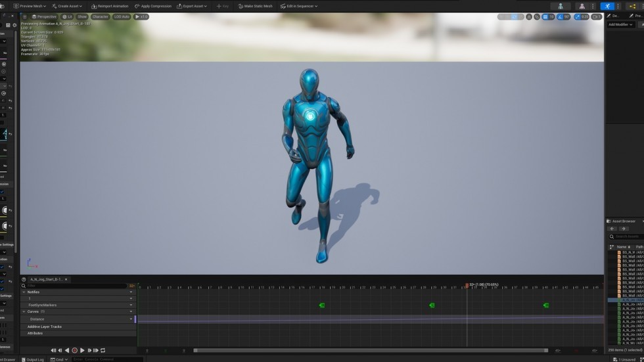Open the x1.0 playback speed menu
644x362 pixels.
point(141,17)
